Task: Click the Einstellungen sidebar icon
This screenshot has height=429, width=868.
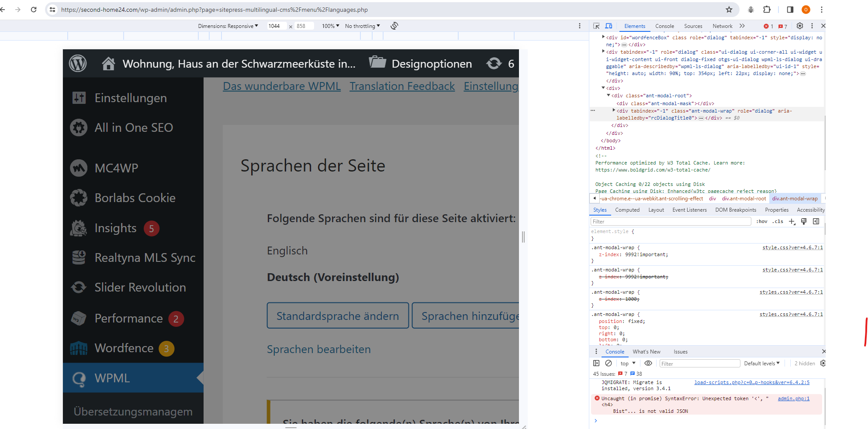Action: pyautogui.click(x=79, y=98)
